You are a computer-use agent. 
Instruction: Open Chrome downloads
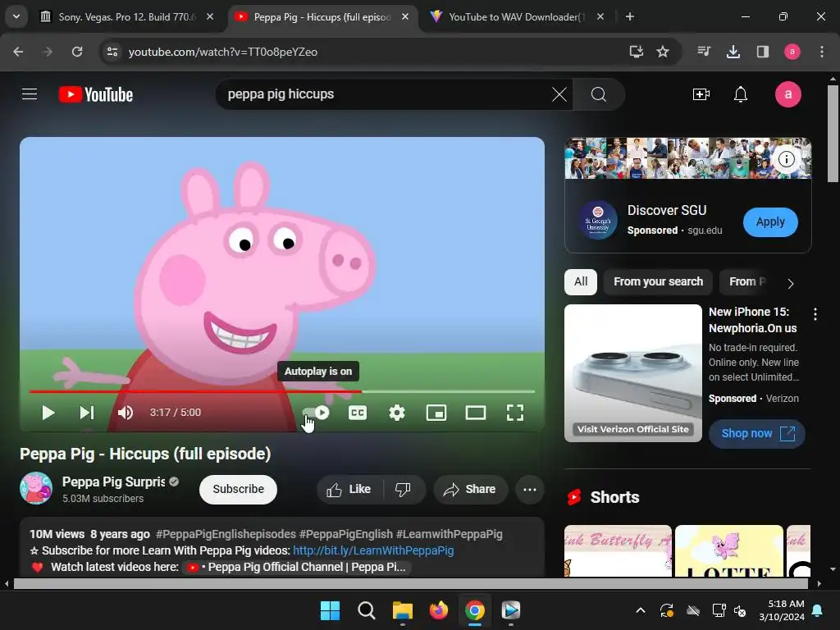click(x=733, y=52)
